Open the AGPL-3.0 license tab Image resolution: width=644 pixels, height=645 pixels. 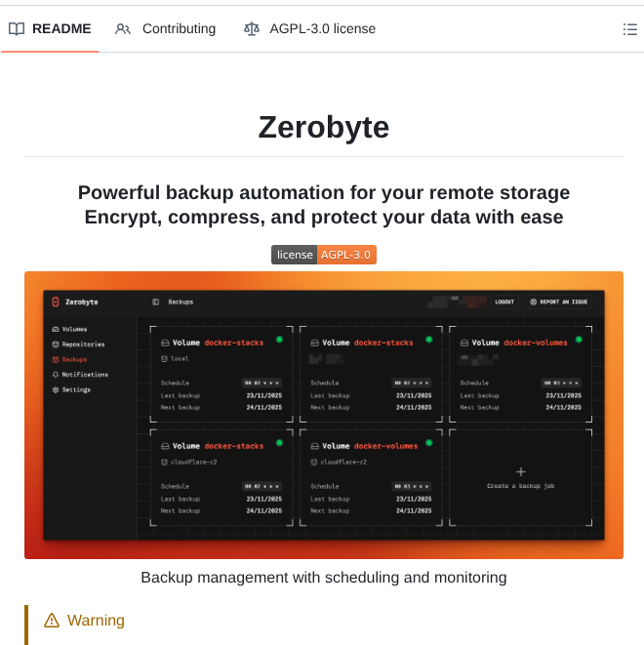(310, 29)
